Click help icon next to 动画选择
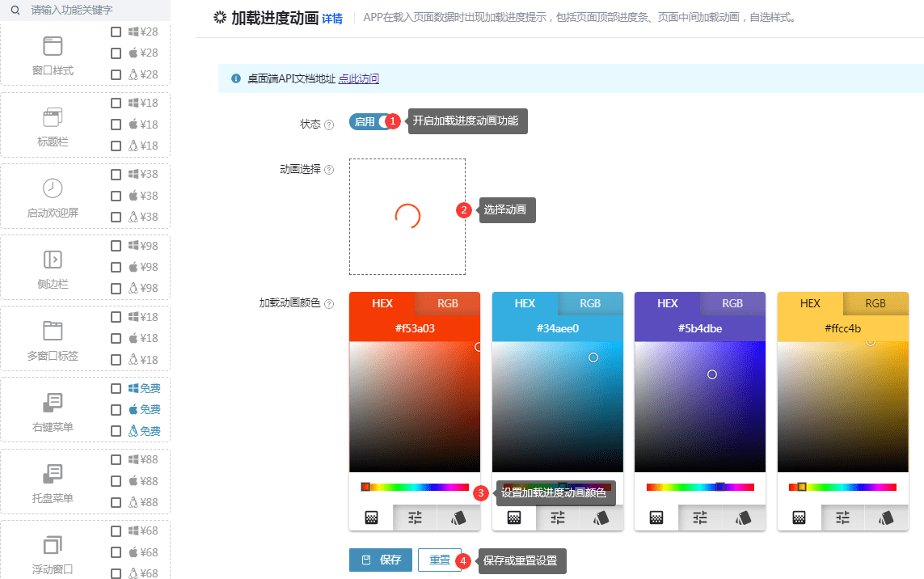Image resolution: width=924 pixels, height=579 pixels. (329, 170)
